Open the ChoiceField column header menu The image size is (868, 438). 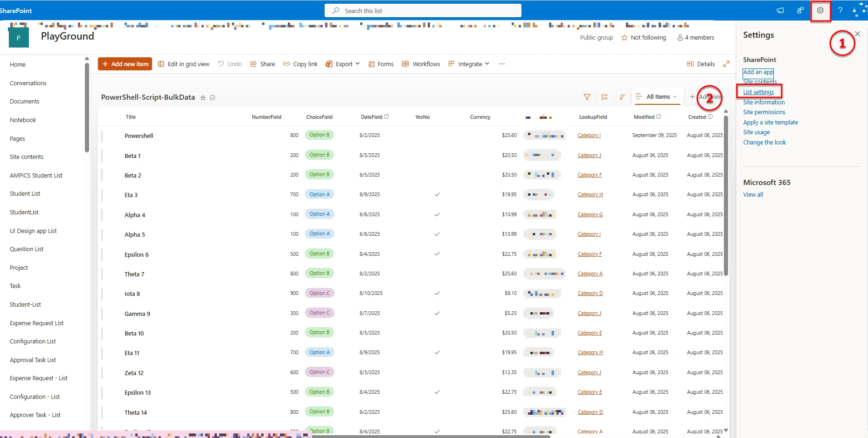pyautogui.click(x=319, y=117)
